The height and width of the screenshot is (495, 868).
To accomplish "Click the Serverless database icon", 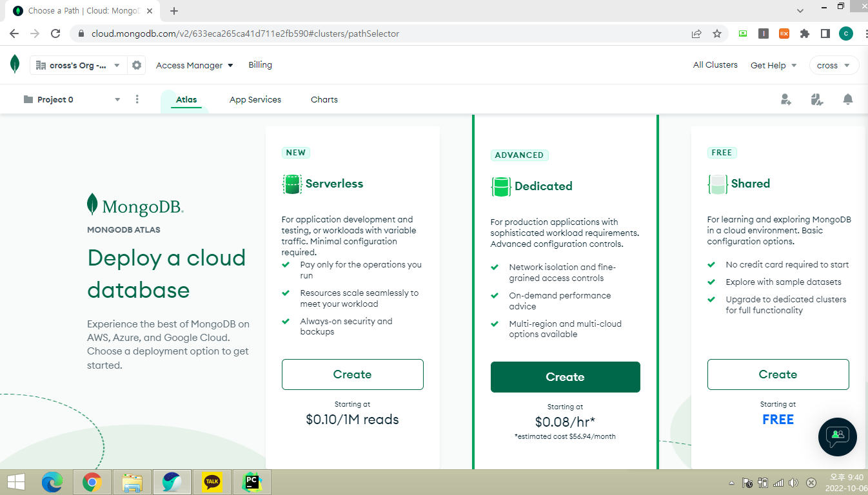I will point(292,184).
